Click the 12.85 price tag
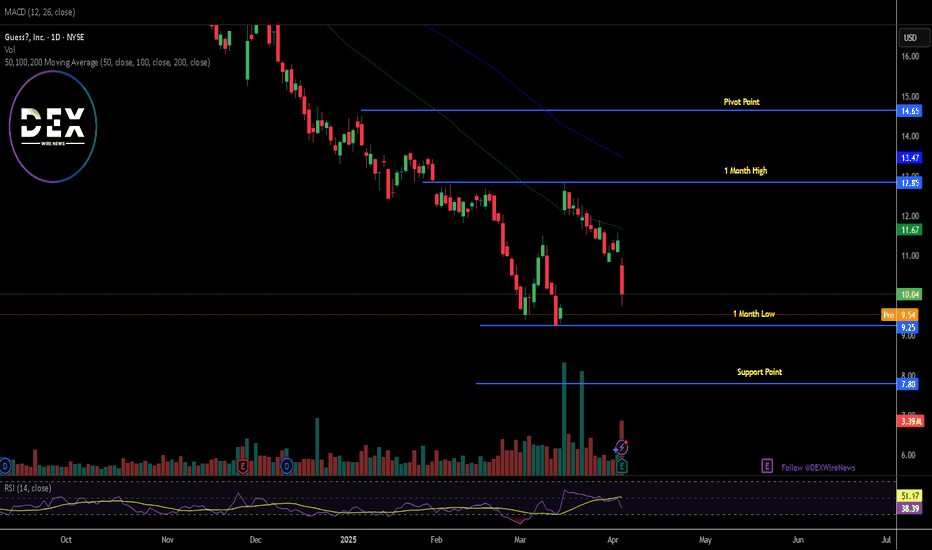 pyautogui.click(x=909, y=183)
